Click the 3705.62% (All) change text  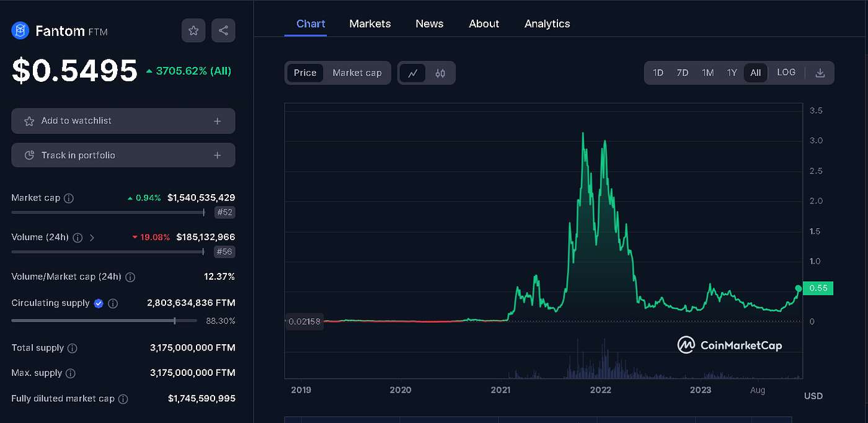[193, 71]
